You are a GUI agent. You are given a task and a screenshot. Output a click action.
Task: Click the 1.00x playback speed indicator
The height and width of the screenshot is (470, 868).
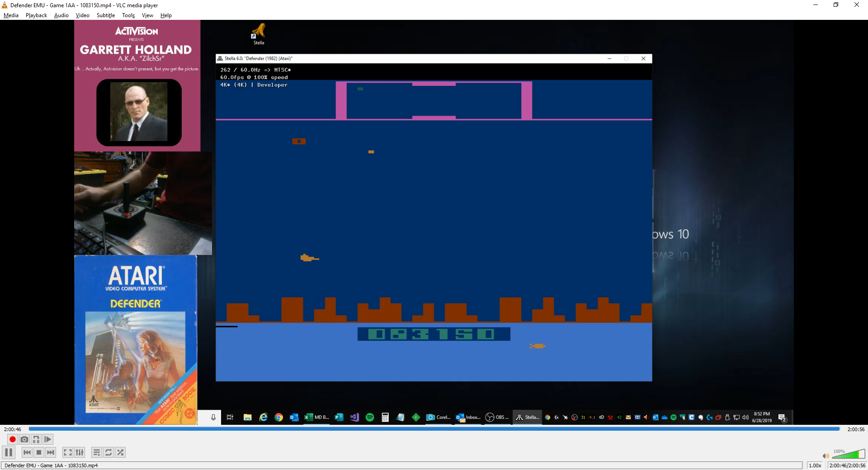pyautogui.click(x=815, y=465)
